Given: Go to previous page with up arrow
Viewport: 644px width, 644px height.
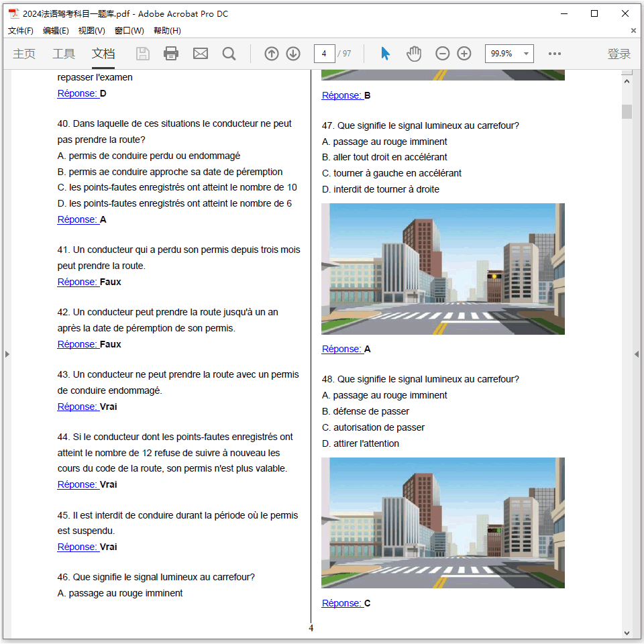Looking at the screenshot, I should [271, 54].
